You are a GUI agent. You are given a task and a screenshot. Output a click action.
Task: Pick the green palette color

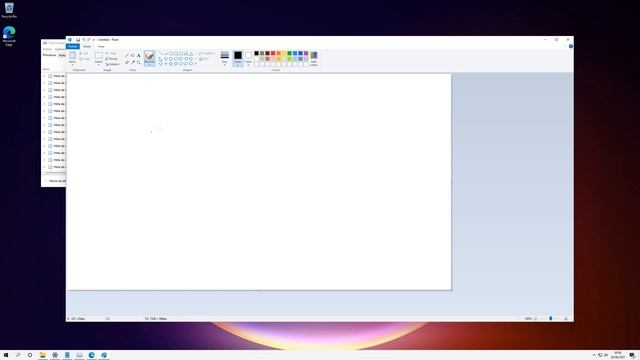289,53
